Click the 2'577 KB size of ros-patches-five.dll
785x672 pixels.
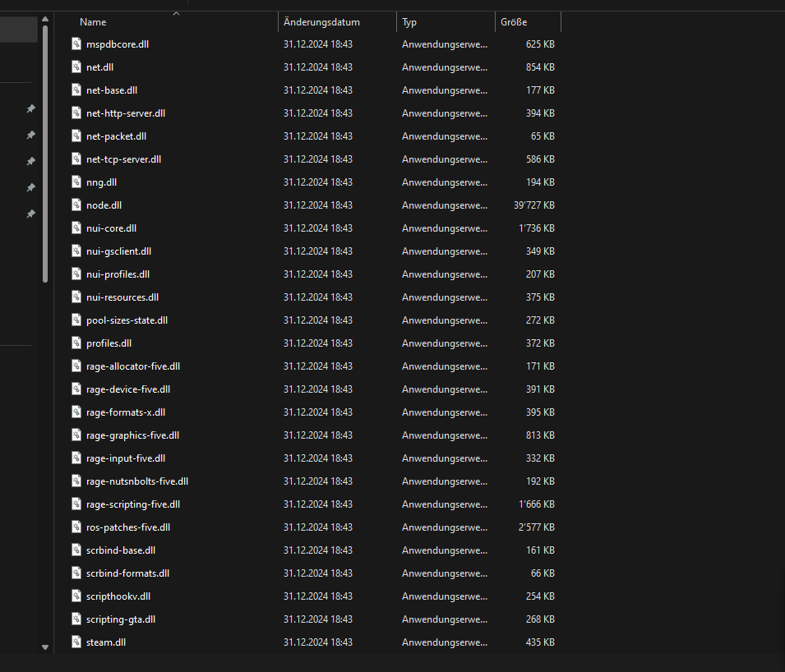pos(537,527)
